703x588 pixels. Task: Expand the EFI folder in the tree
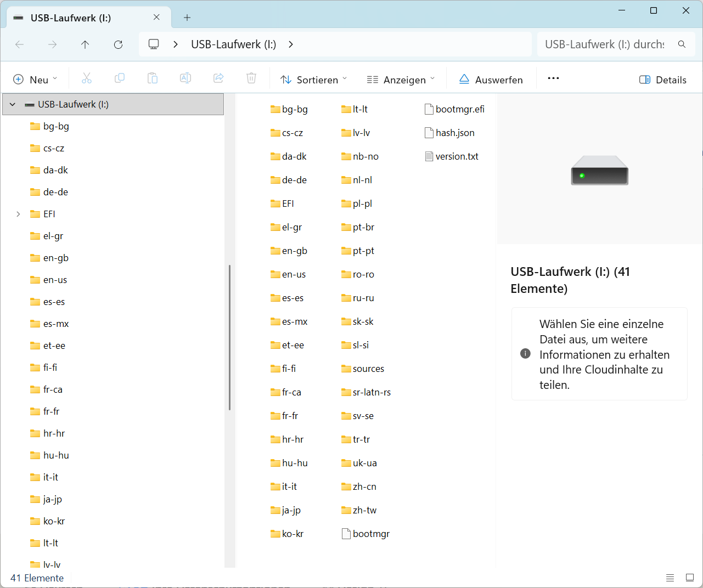coord(18,214)
